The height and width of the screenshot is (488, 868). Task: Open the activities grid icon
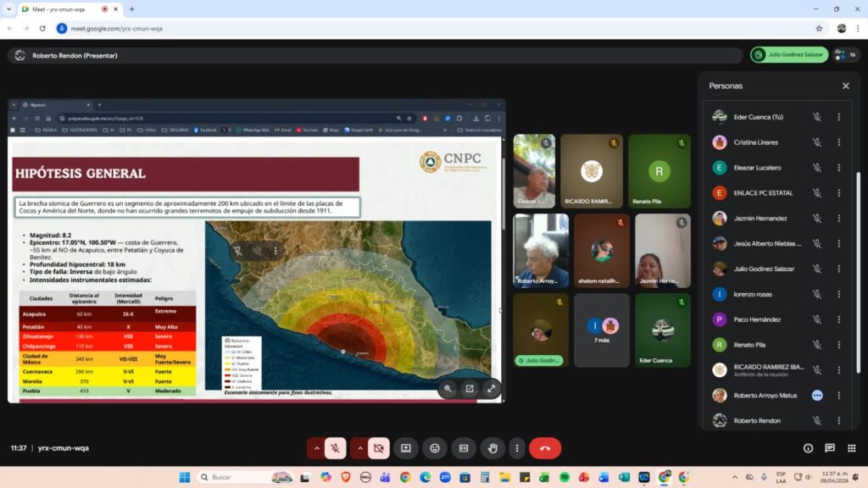851,448
